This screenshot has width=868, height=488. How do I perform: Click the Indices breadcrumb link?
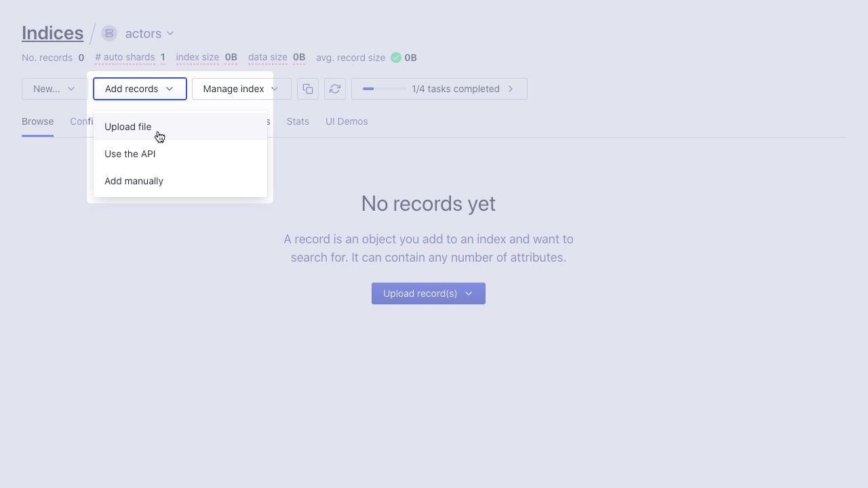52,33
